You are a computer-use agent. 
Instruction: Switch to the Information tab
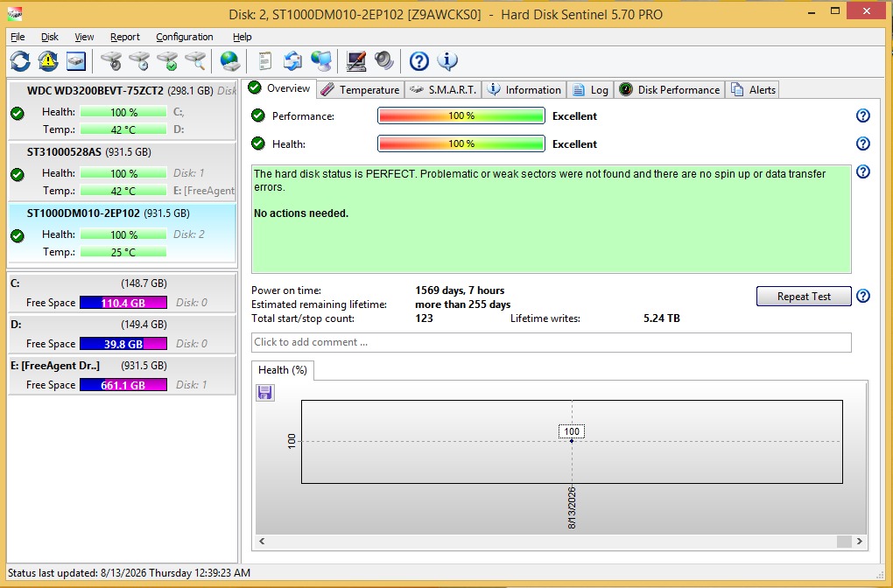[524, 89]
